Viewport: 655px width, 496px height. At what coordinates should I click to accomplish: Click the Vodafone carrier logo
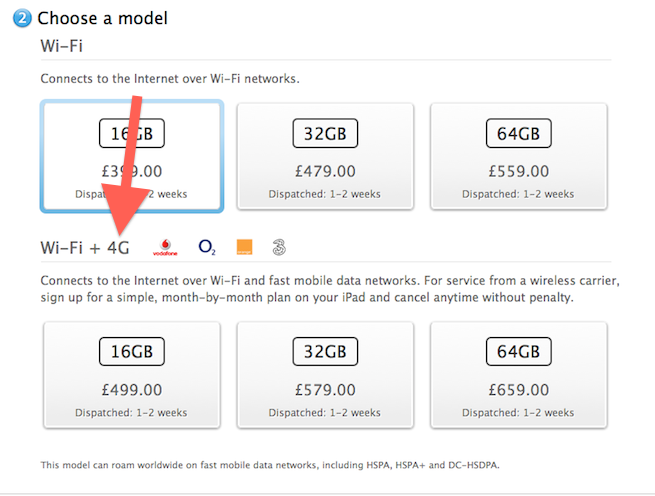[165, 247]
